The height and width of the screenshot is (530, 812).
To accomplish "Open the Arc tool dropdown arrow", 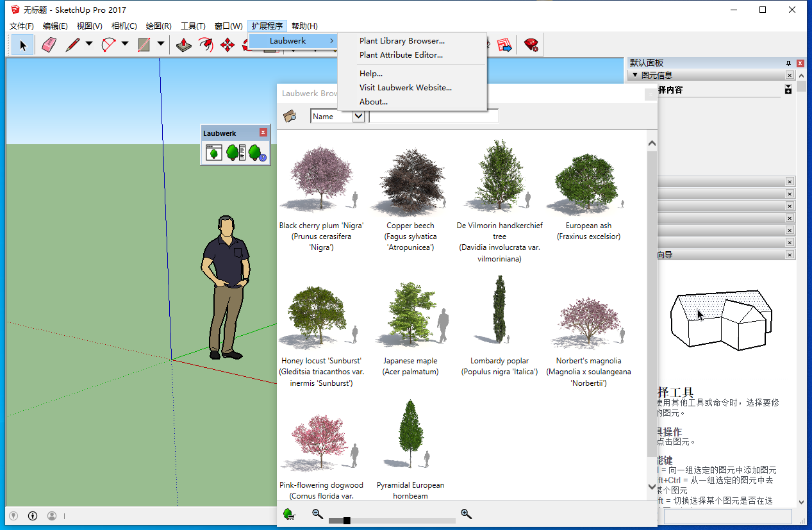I will coord(125,44).
